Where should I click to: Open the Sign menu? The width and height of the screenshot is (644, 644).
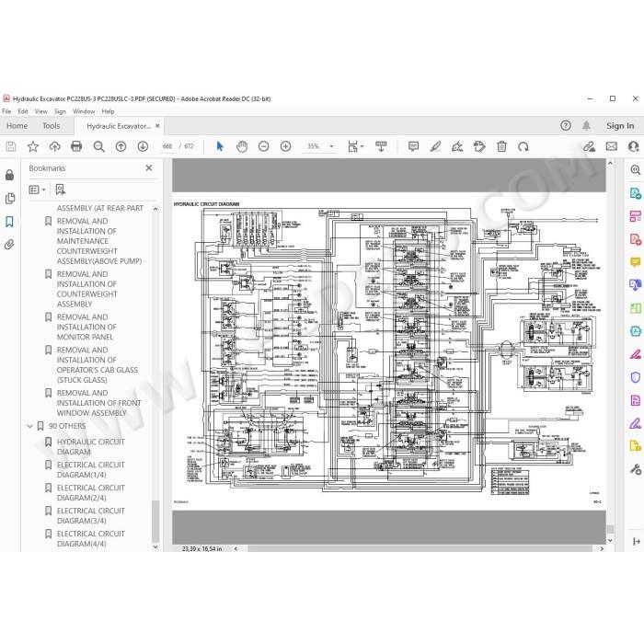coord(60,111)
